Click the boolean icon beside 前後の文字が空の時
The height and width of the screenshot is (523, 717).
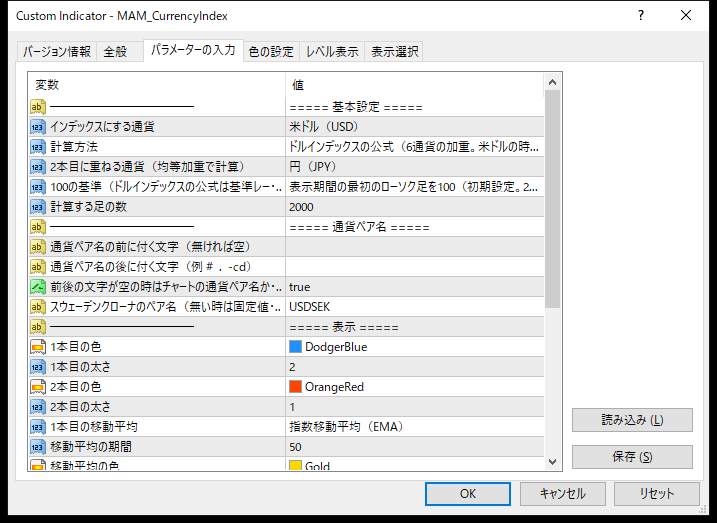coord(38,287)
